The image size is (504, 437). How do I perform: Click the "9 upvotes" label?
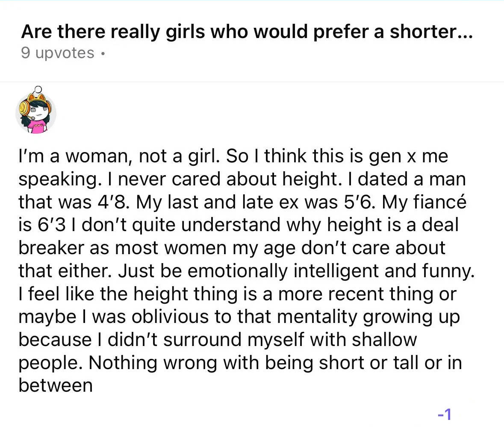click(x=58, y=53)
